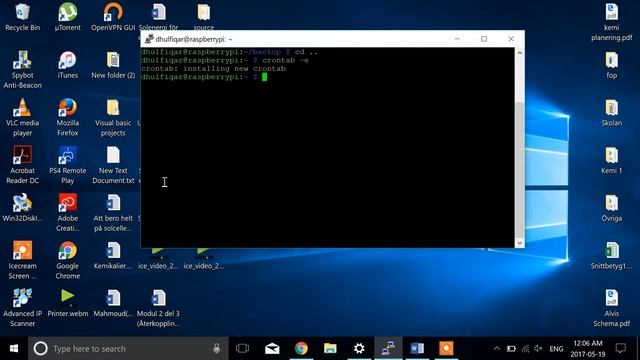Click the muted volume tray icon
Viewport: 640px width, 360px height.
click(538, 349)
